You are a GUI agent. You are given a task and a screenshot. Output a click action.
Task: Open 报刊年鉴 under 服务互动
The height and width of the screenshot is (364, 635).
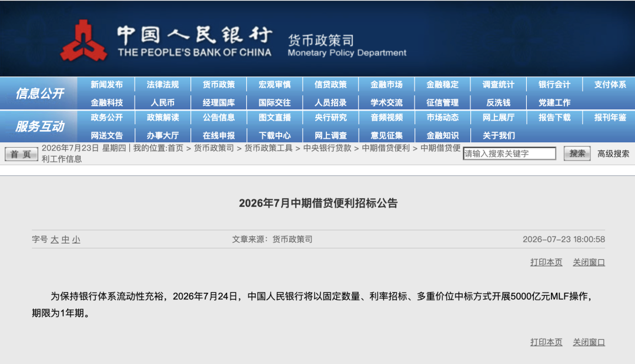tap(610, 118)
